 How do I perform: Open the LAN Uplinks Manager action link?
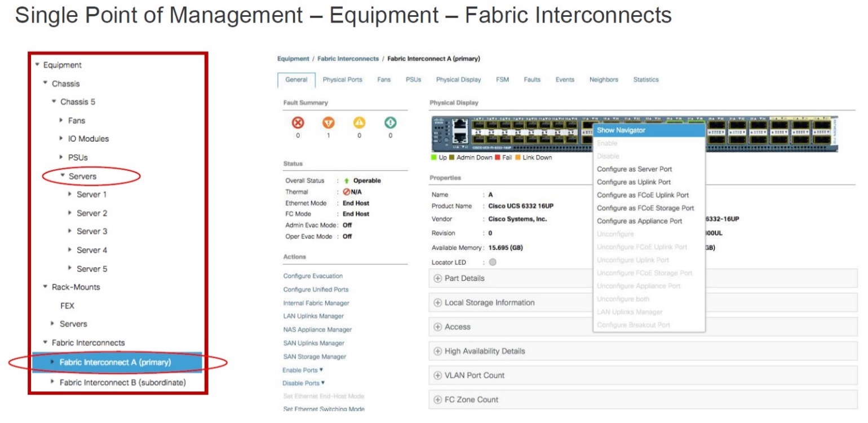313,316
